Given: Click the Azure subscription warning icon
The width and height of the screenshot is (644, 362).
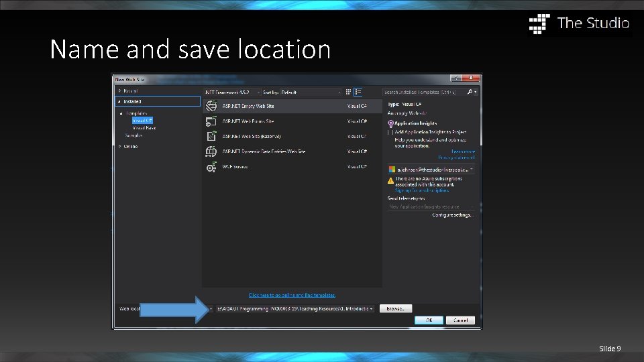Looking at the screenshot, I should (x=390, y=180).
